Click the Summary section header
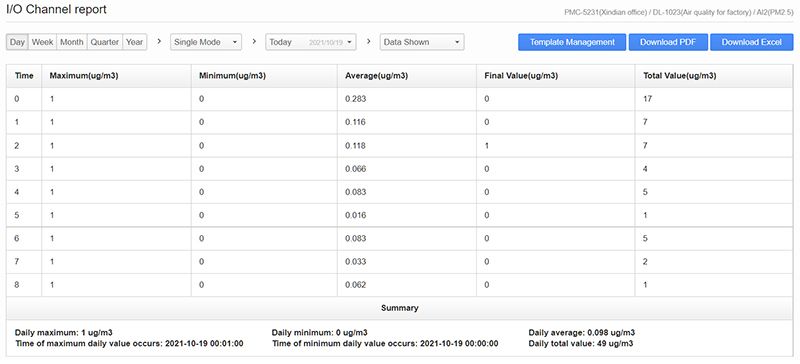Screen dimensions: 800x364 pyautogui.click(x=400, y=308)
